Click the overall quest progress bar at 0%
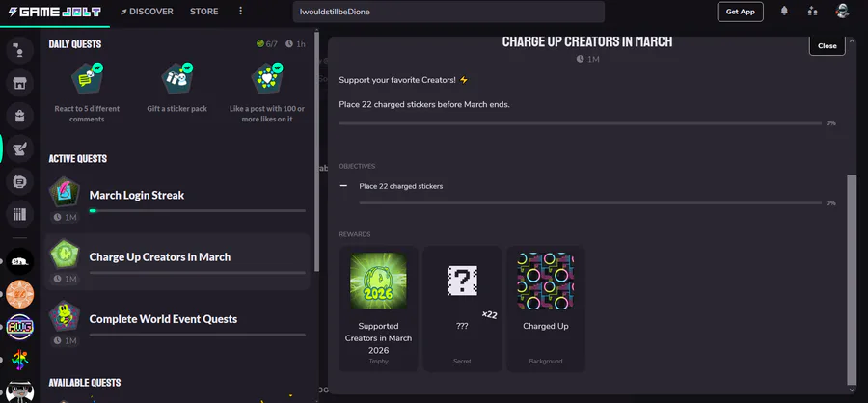 point(581,123)
